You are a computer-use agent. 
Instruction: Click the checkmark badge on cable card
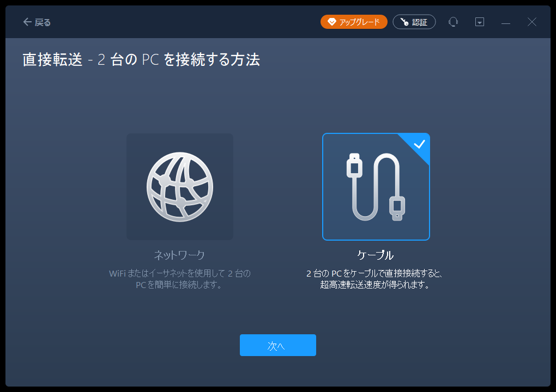(x=419, y=144)
